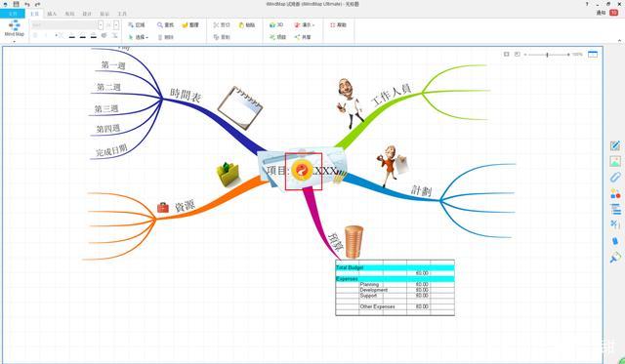Switch to the fifth ribbon tab

tap(87, 14)
